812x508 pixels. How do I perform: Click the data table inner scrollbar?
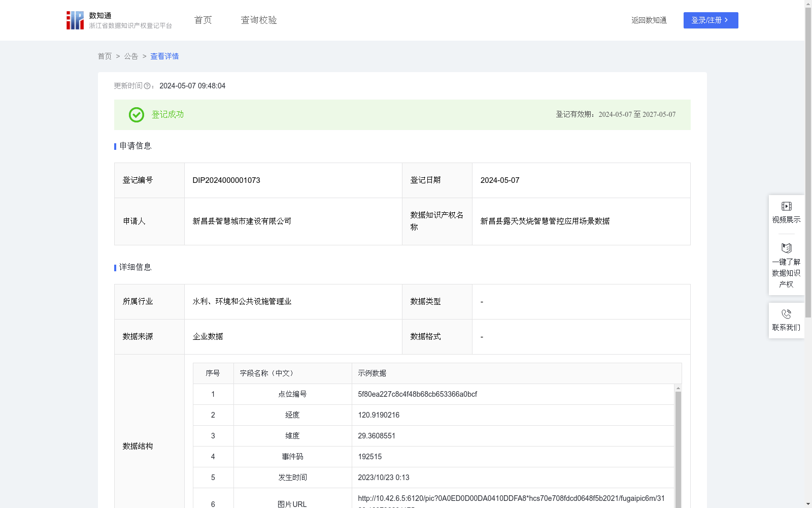pos(678,450)
